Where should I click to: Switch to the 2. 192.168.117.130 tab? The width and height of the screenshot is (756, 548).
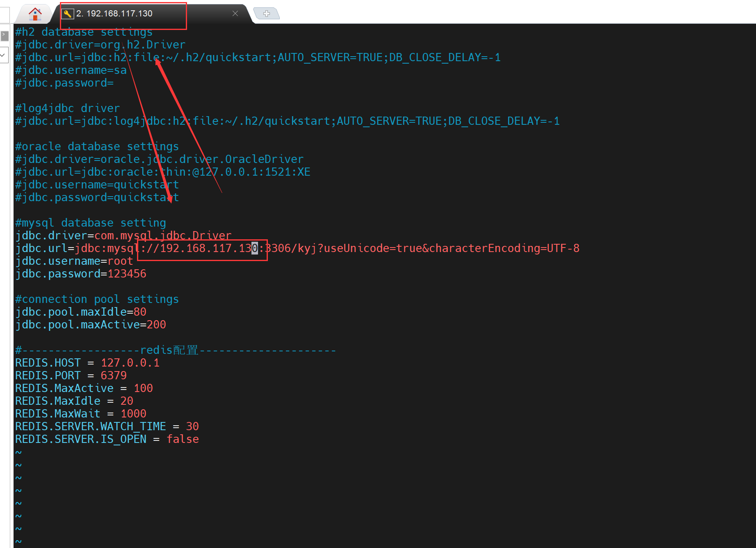click(114, 14)
